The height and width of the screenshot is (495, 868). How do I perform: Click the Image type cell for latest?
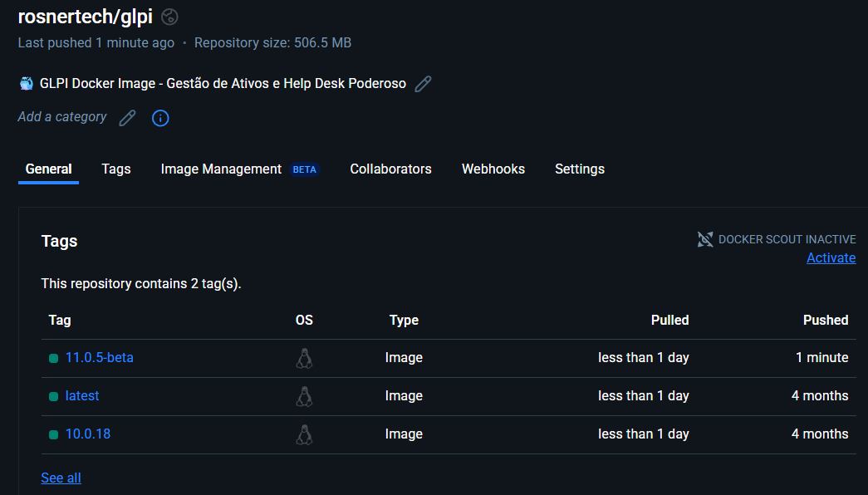click(405, 396)
